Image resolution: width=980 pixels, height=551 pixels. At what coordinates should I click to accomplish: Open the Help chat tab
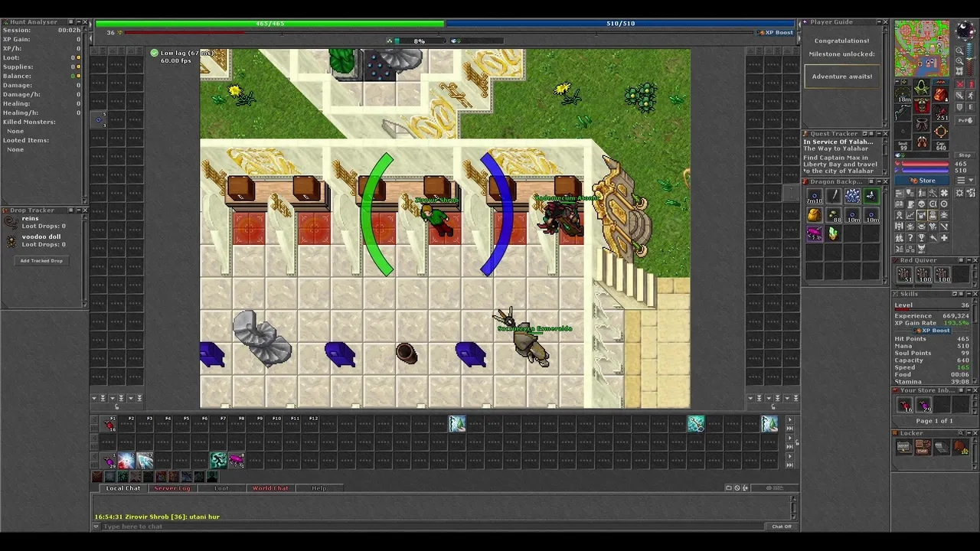(x=319, y=488)
